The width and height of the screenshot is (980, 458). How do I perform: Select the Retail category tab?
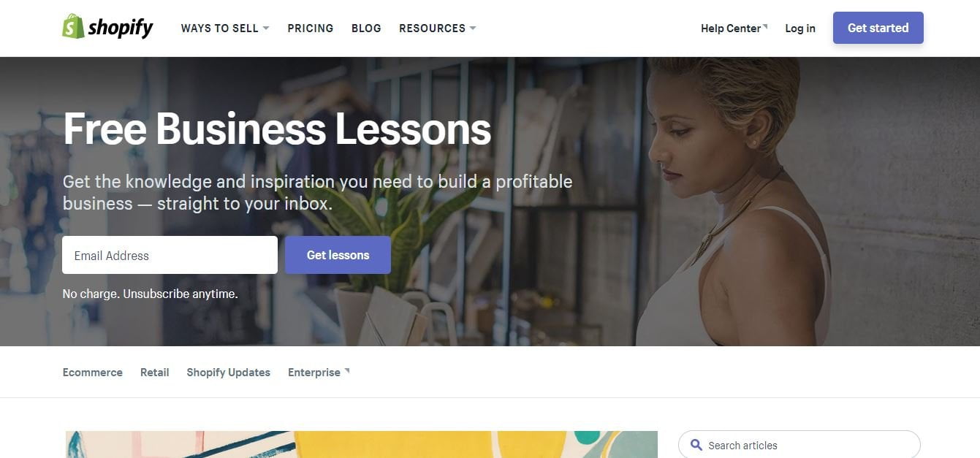click(155, 373)
